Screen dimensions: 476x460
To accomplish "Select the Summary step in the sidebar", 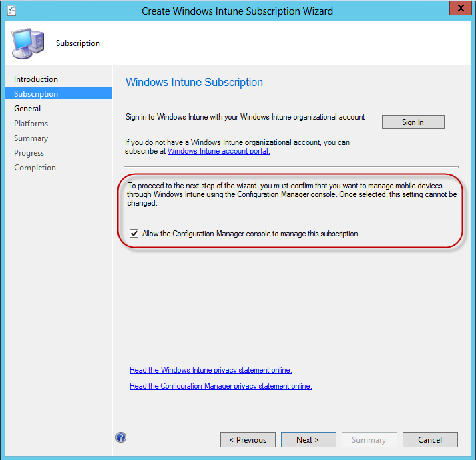I will [x=31, y=138].
